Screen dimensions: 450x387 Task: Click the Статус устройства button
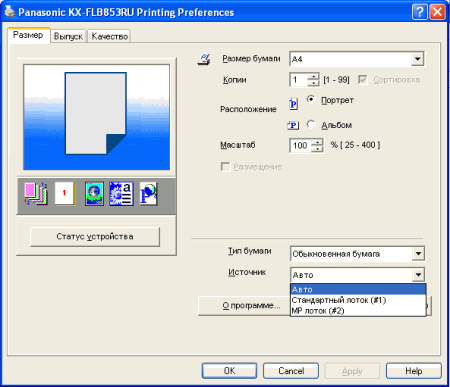[x=95, y=237]
